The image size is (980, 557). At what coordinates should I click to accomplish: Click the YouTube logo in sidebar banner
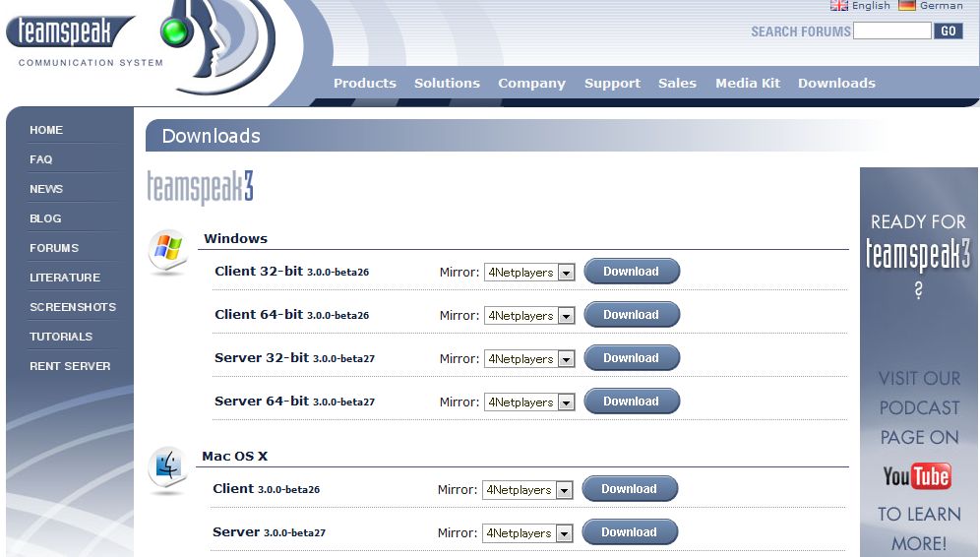[x=917, y=476]
